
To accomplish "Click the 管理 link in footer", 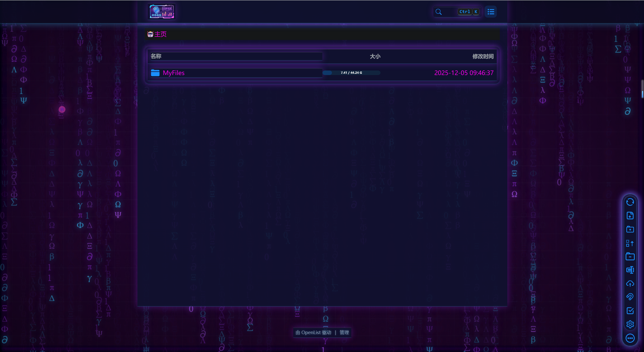I will (x=344, y=332).
